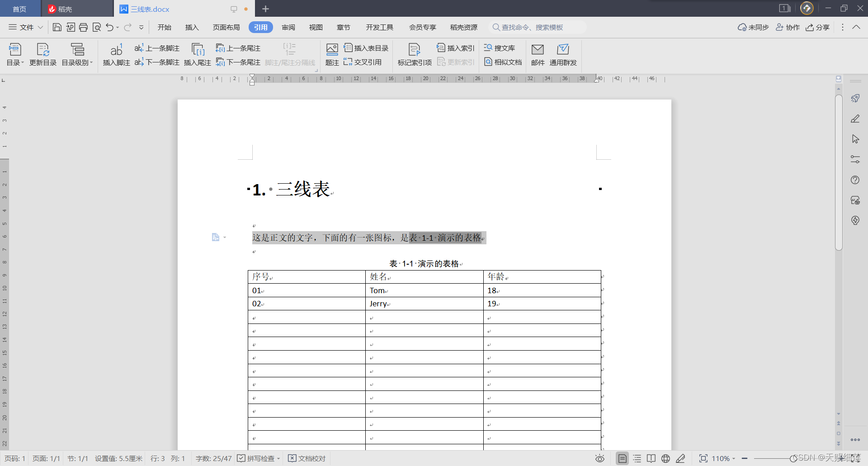Screen dimensions: 868x466
Task: Click the vertical scrollbar thumb
Action: tap(839, 172)
